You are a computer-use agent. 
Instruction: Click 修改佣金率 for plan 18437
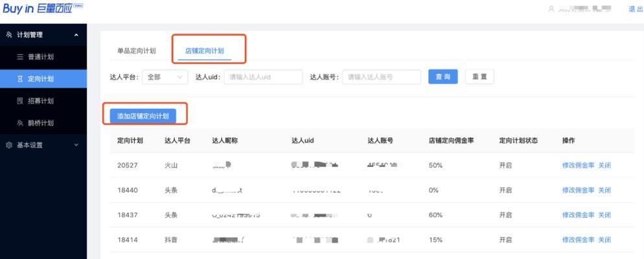578,215
